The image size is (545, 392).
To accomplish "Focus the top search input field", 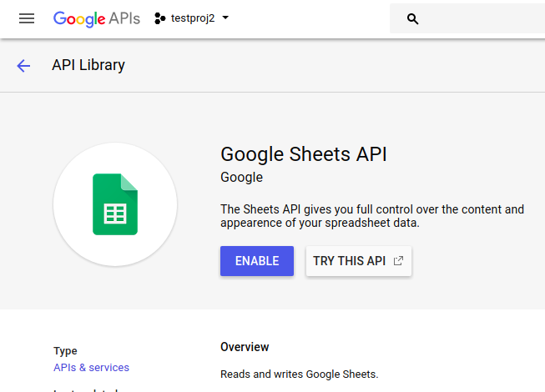I will [467, 18].
